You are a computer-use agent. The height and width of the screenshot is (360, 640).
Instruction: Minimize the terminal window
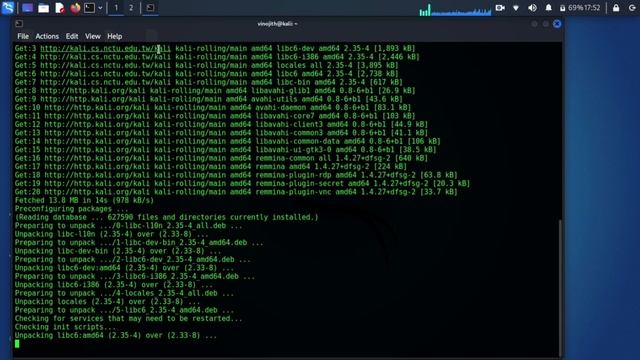point(534,24)
